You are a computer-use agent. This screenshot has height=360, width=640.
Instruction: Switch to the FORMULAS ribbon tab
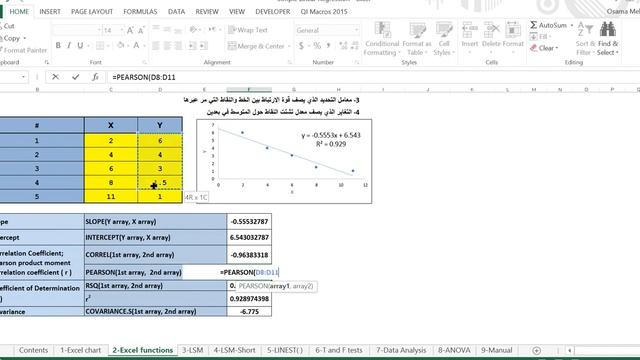tap(140, 11)
